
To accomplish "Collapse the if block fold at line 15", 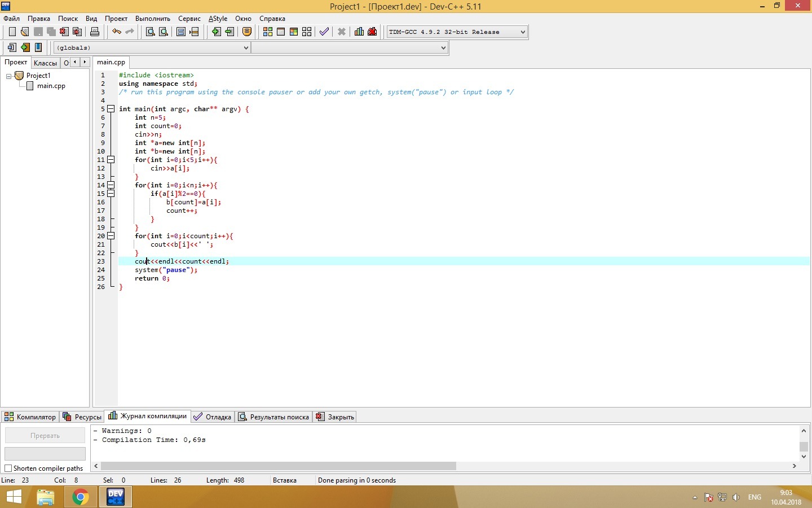I will point(111,194).
